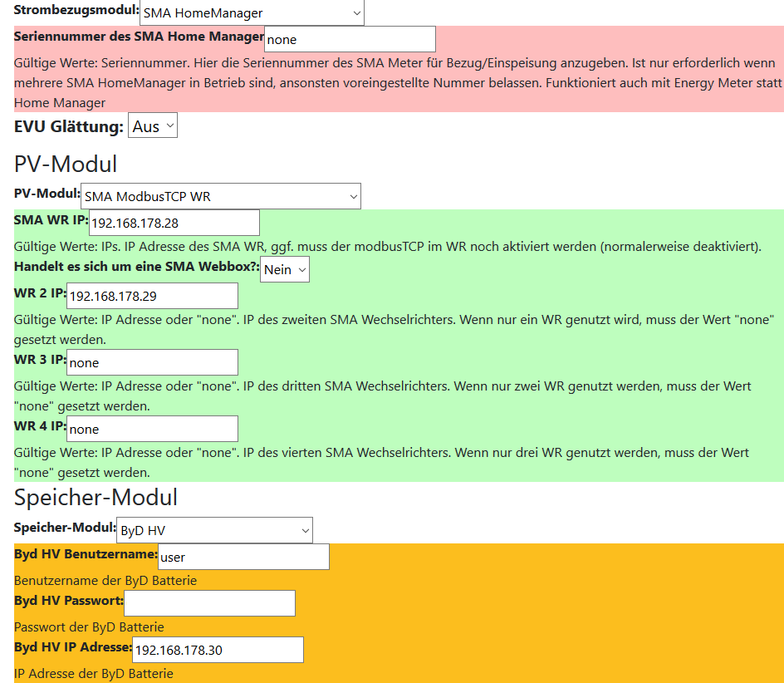The height and width of the screenshot is (683, 784).
Task: Click the help text about zweiten SMA Wechselrichters
Action: coord(394,329)
